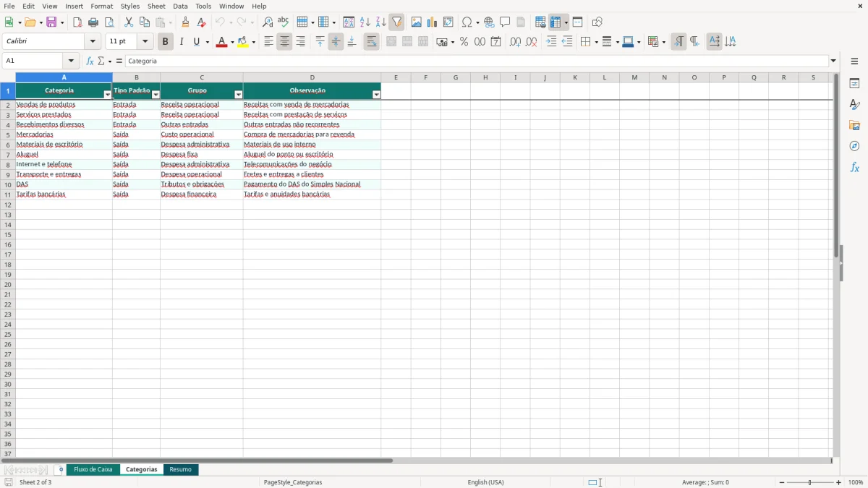Open the Grupo column filter dropdown

tap(239, 95)
